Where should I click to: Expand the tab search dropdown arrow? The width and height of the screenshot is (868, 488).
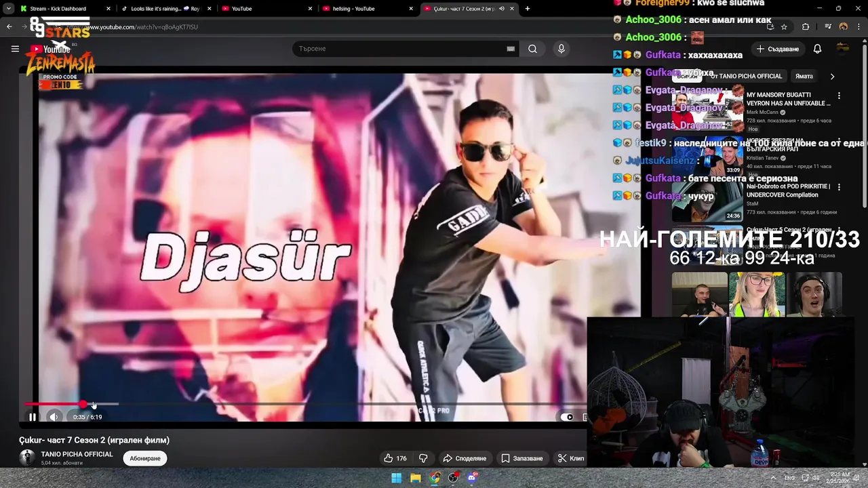(x=8, y=9)
